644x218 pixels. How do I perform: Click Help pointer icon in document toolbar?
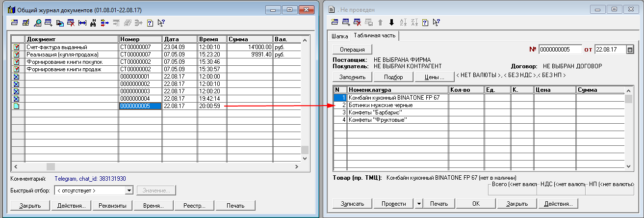click(437, 22)
